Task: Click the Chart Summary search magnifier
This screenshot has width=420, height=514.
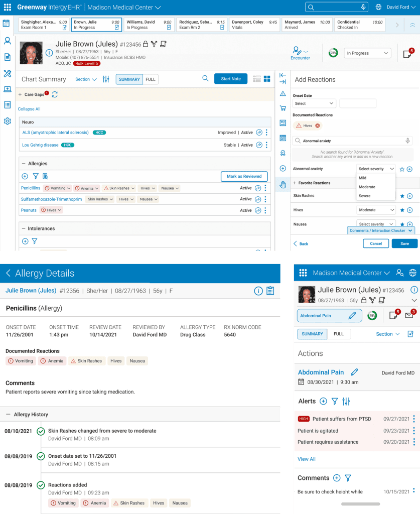Action: 205,78
